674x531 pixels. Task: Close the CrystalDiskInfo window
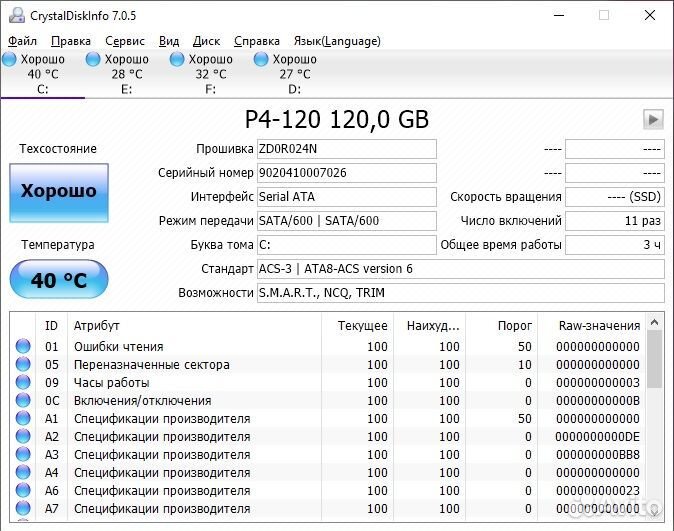(x=650, y=15)
